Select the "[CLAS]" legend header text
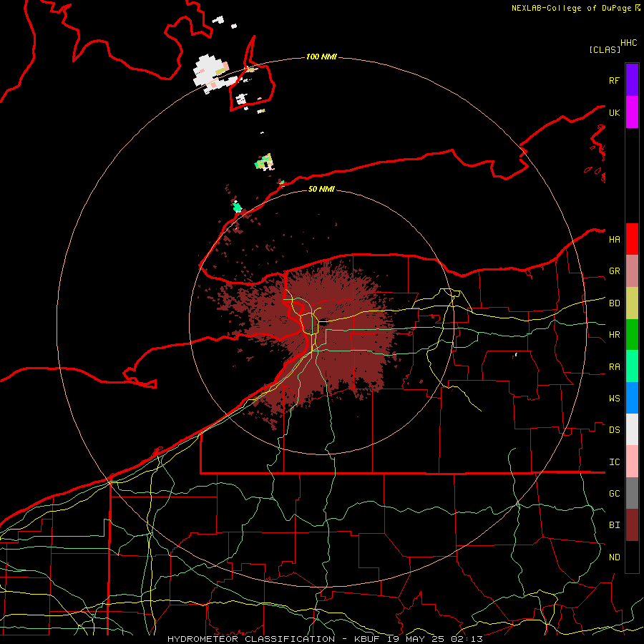 click(605, 49)
